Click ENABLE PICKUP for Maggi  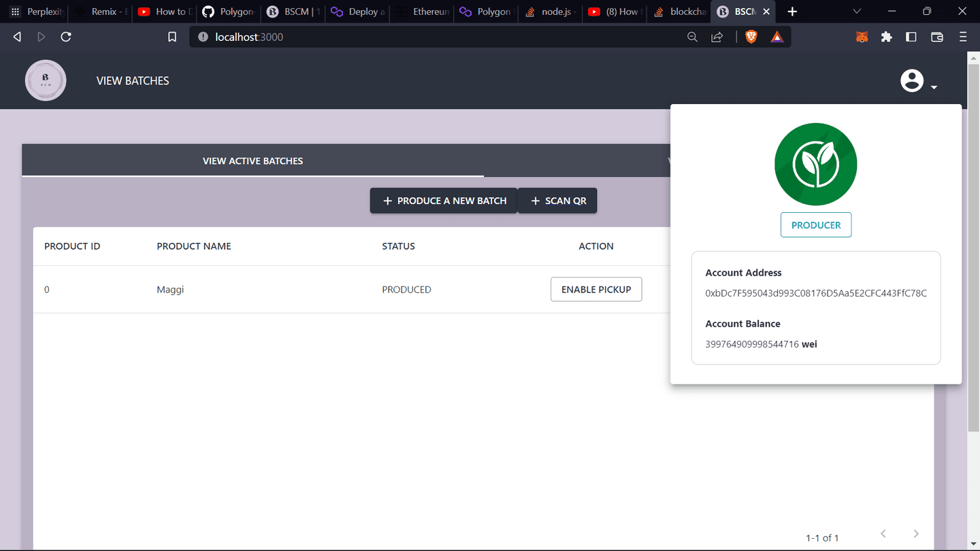click(596, 289)
